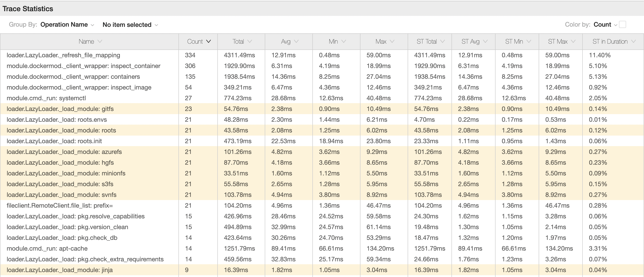Click the fileclient.RemoteClient.file_list row
644x277 pixels.
(x=59, y=205)
